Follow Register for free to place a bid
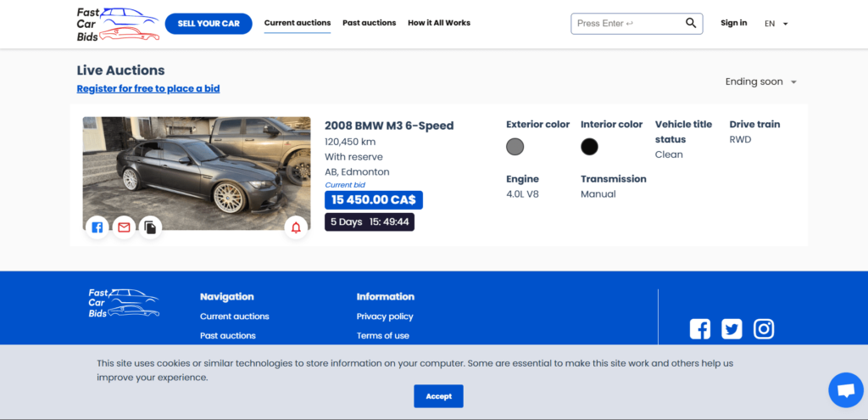 point(148,88)
